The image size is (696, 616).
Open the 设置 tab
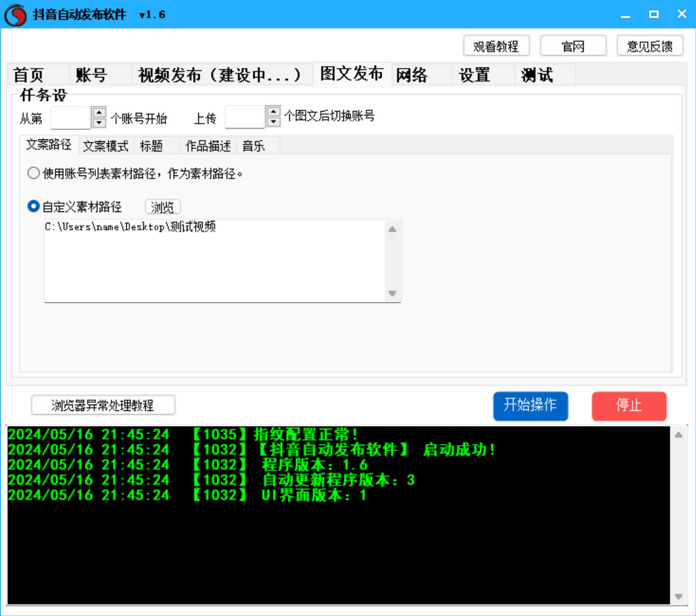click(484, 74)
